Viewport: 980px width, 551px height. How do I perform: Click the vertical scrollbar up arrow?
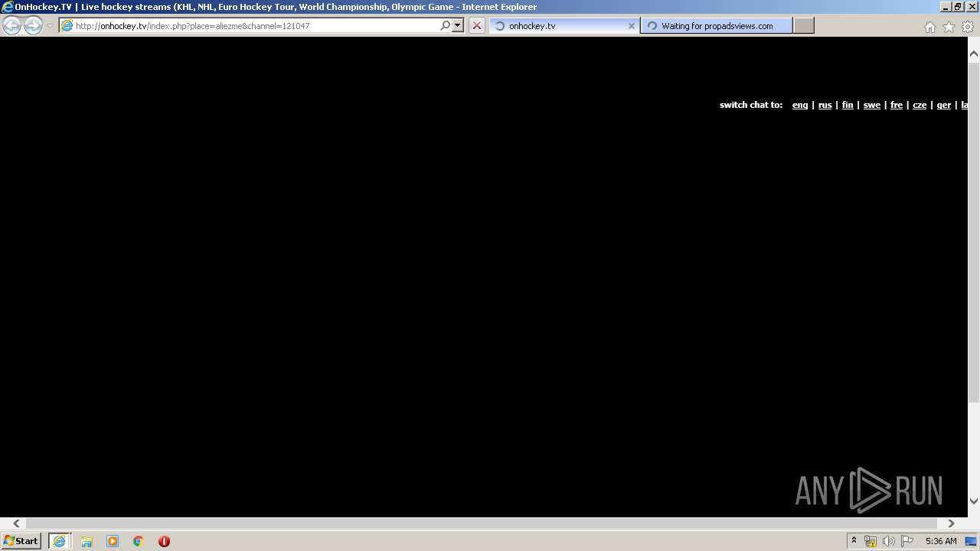coord(974,54)
